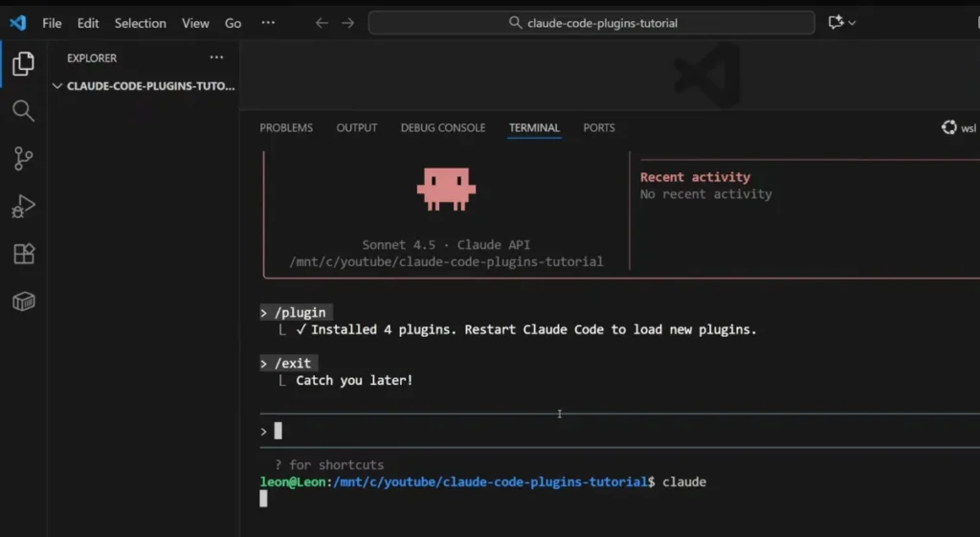The image size is (980, 537).
Task: Switch to the PORTS tab
Action: [599, 127]
